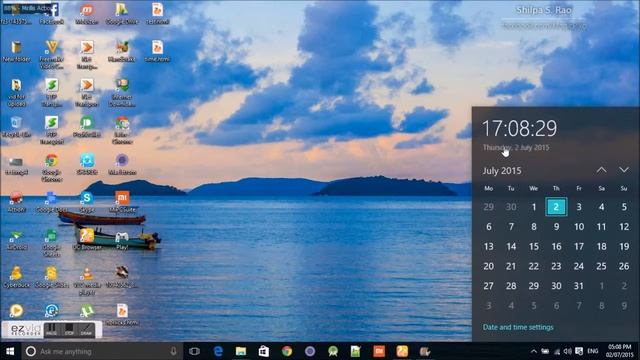Launch UC Browser from the desktop
This screenshot has width=640, height=360.
click(x=87, y=239)
